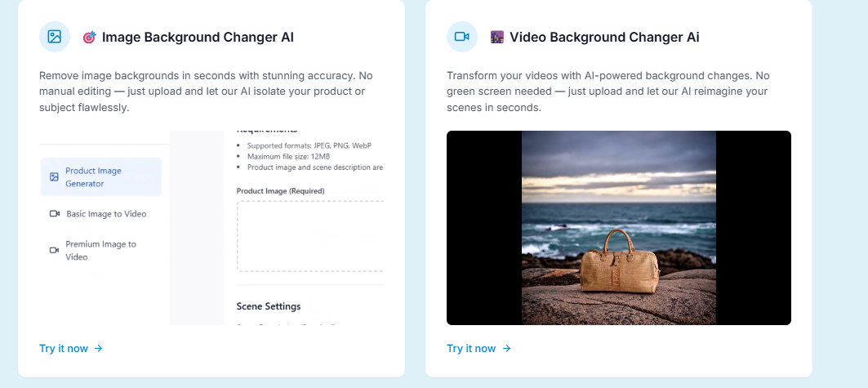Click the arrow after Try it now under Video Background Changer
Screen dimensions: 868x388
[x=506, y=348]
